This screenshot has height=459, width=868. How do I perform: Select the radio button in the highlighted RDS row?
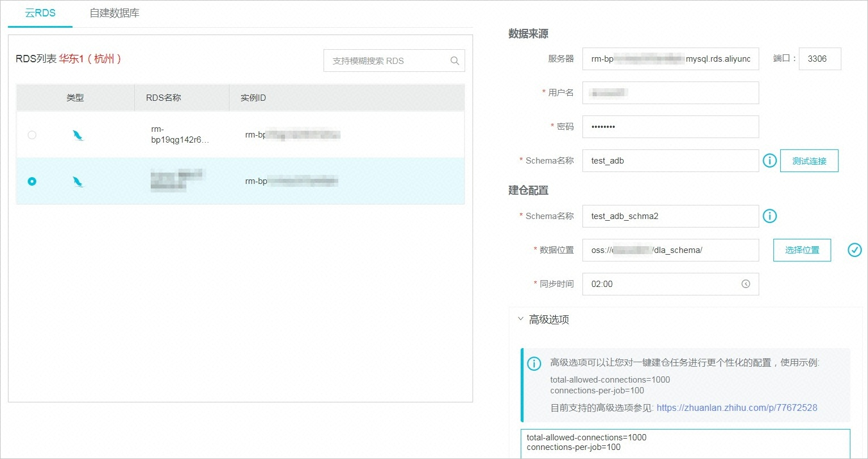click(x=32, y=182)
